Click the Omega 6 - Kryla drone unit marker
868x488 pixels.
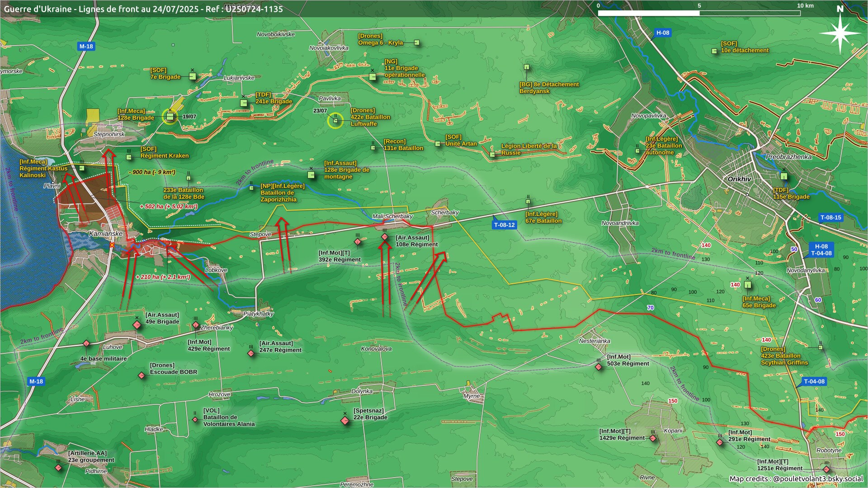click(x=417, y=42)
